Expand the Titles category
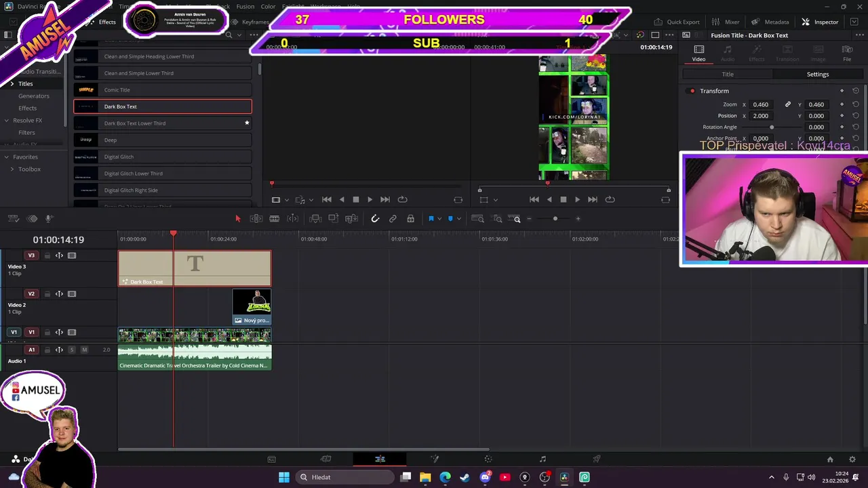 pyautogui.click(x=12, y=83)
